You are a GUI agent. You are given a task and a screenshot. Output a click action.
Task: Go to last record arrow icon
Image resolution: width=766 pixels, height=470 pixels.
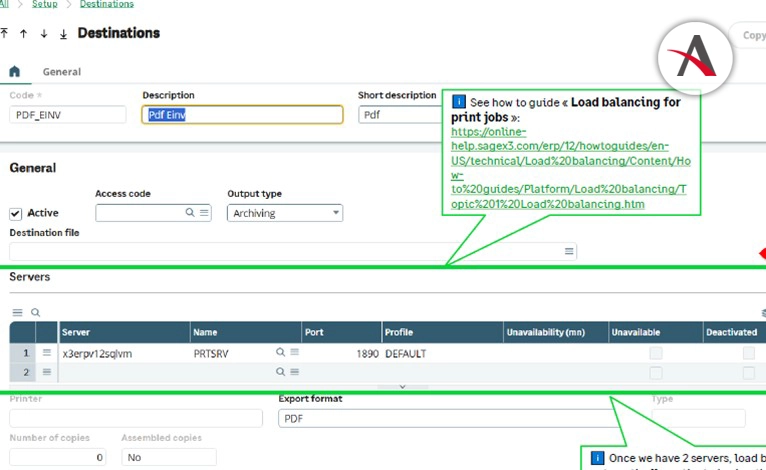[63, 34]
